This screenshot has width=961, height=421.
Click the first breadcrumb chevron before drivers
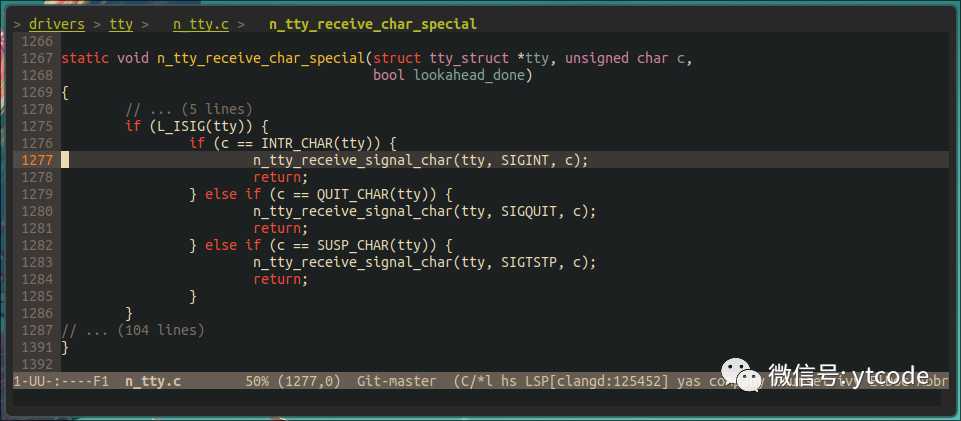(17, 22)
